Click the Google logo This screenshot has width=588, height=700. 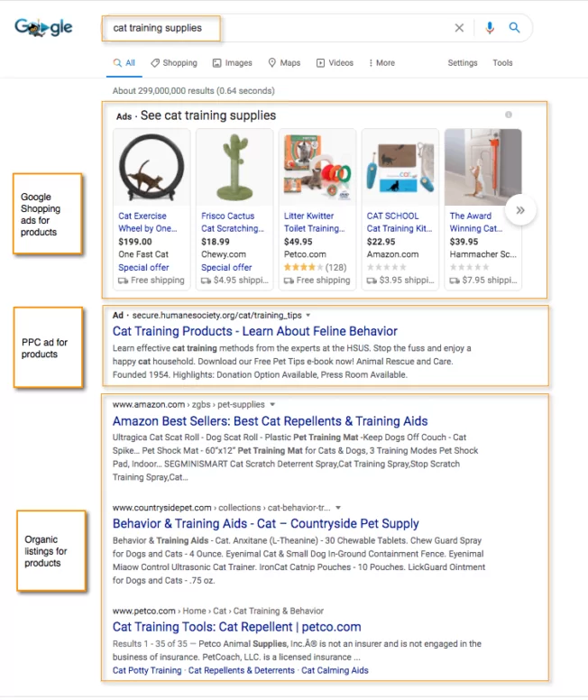(x=43, y=28)
